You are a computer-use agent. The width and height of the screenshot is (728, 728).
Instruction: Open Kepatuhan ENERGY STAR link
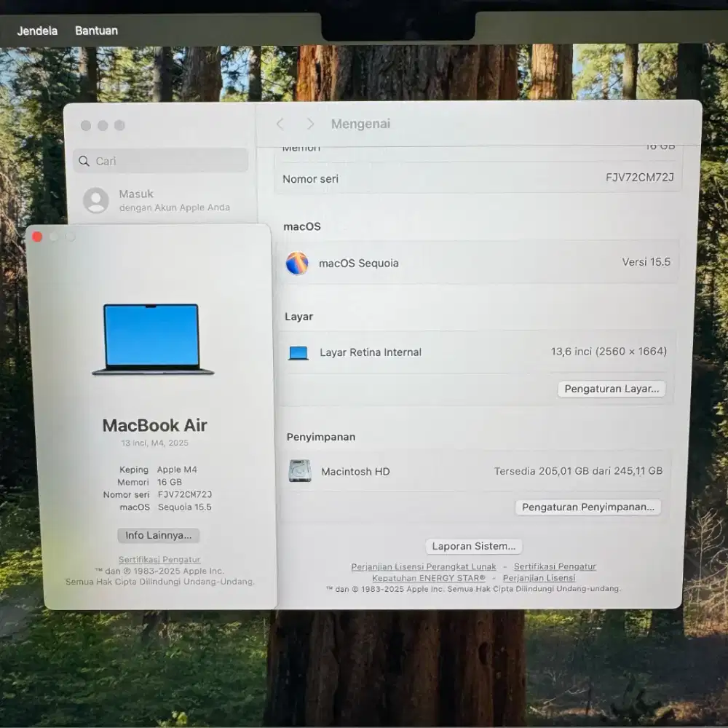click(x=429, y=578)
